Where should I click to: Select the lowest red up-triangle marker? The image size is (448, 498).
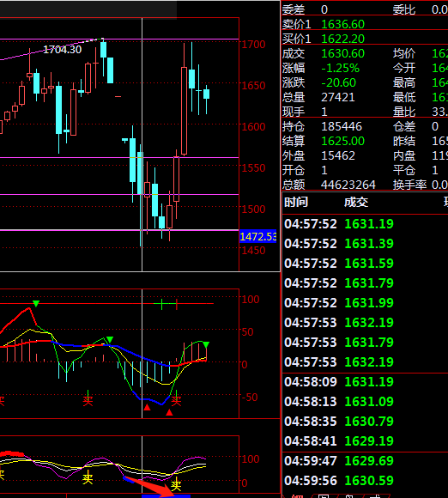click(169, 412)
